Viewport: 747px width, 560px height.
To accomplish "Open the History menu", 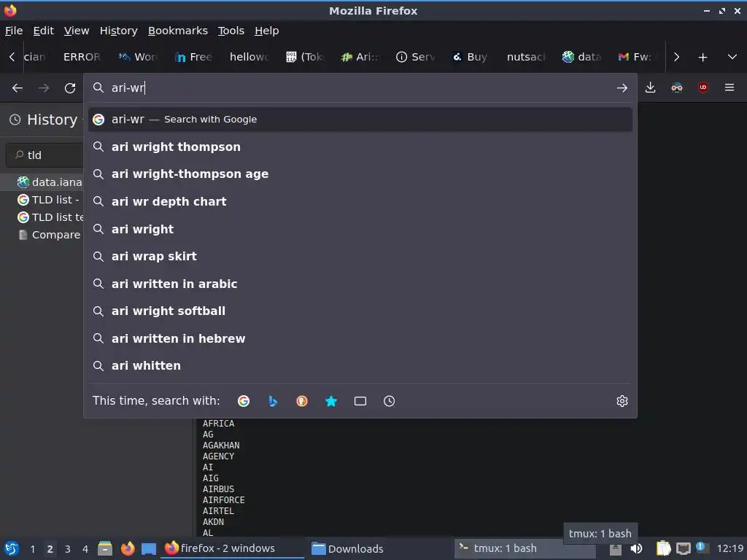I will 119,31.
